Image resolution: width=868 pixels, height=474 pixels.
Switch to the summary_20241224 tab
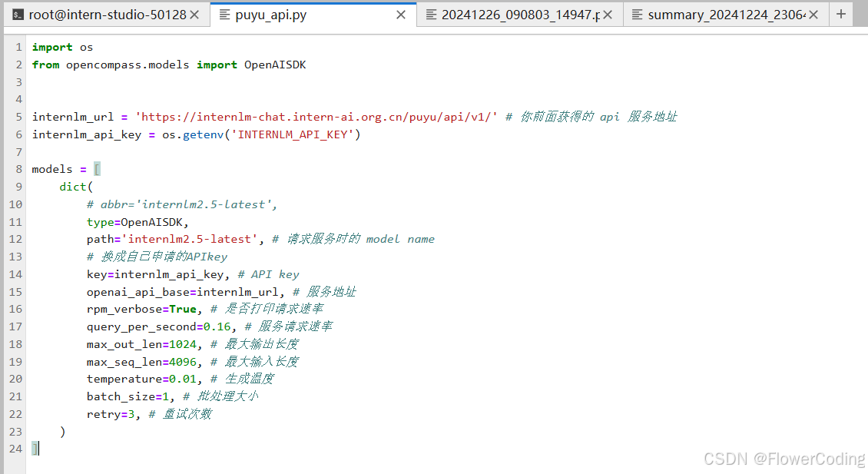click(722, 13)
